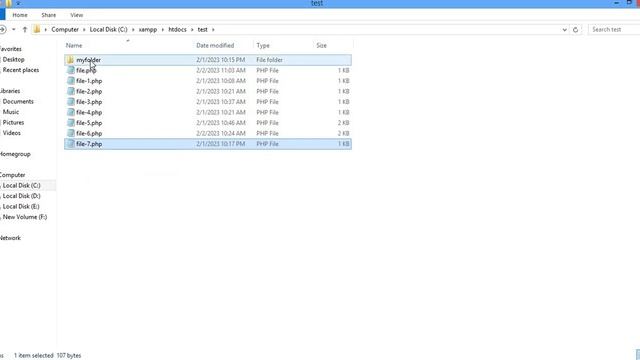This screenshot has width=640, height=360.
Task: Open Music library in navigation pane
Action: click(11, 112)
